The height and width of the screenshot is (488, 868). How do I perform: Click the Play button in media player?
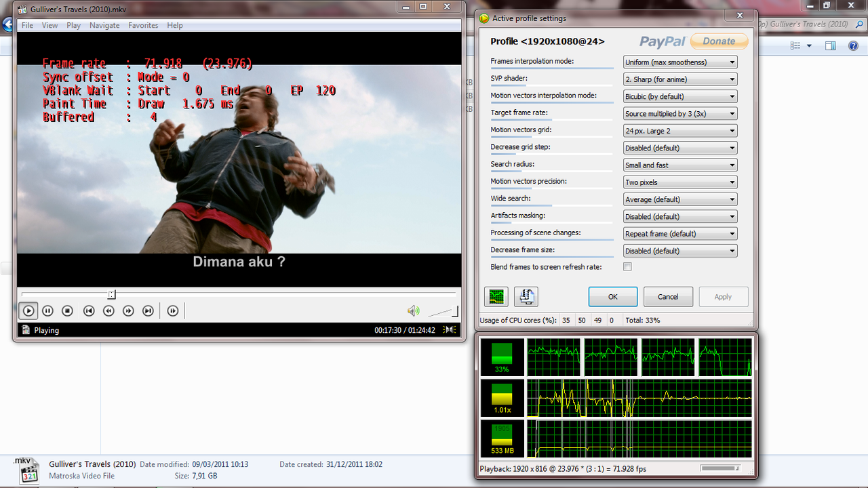click(x=28, y=311)
